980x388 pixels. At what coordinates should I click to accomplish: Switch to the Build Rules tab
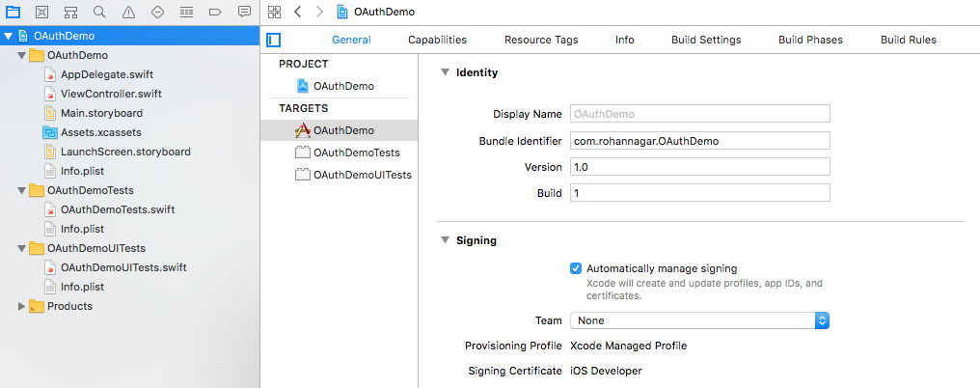click(909, 40)
